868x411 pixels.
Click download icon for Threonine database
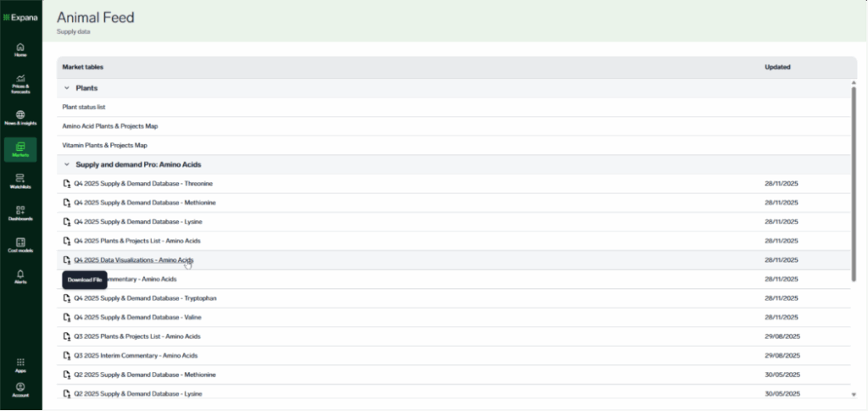coord(66,184)
